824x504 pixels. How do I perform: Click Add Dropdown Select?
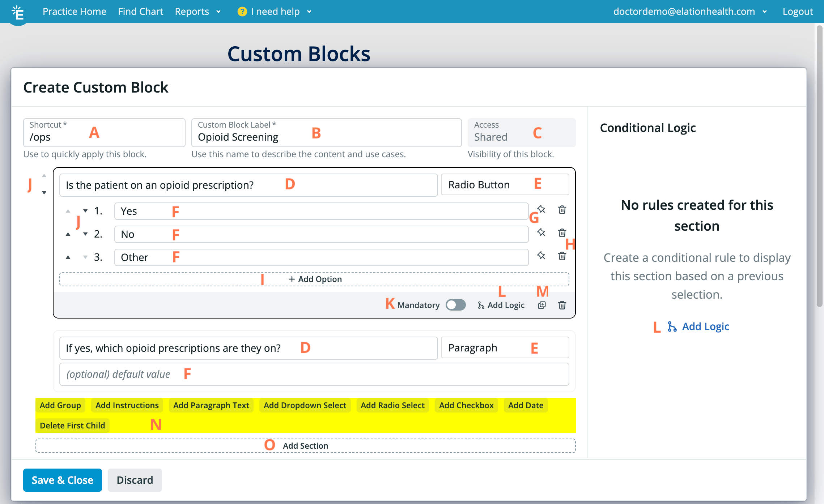[305, 405]
